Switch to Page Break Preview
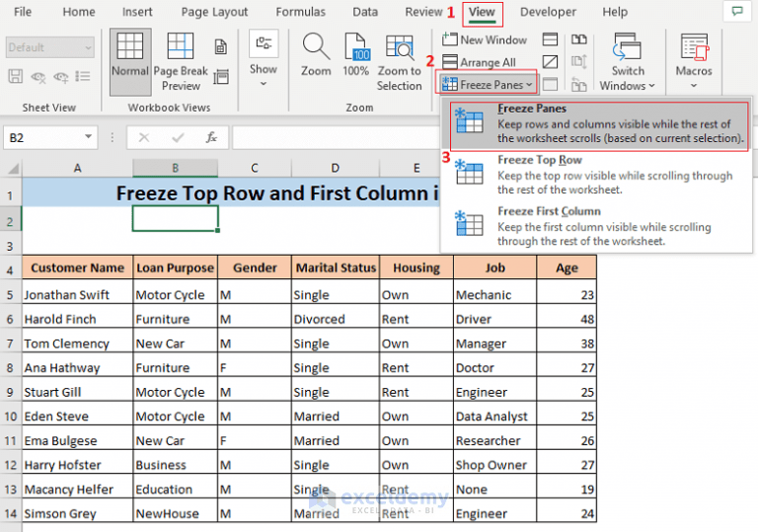 [x=181, y=61]
